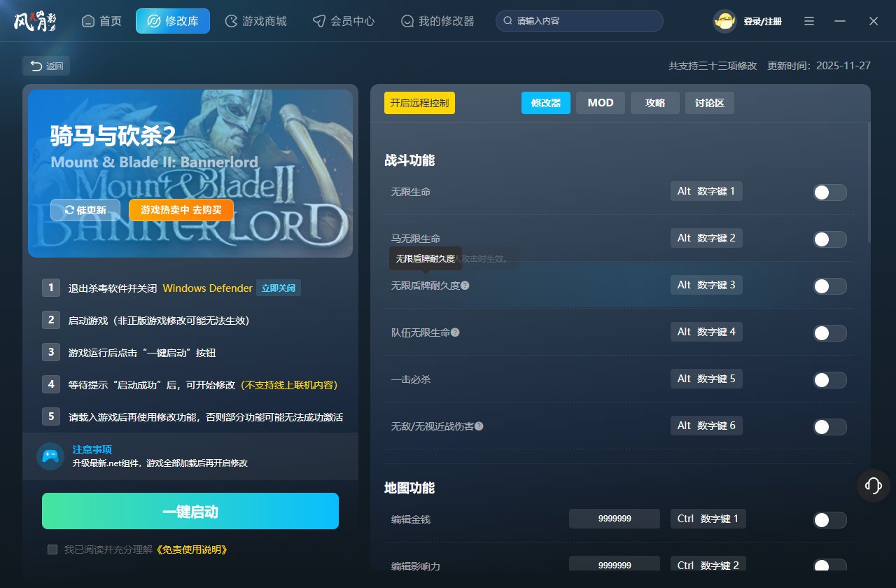Open the hamburger menu icon
Screen dimensions: 896x588
tap(808, 21)
